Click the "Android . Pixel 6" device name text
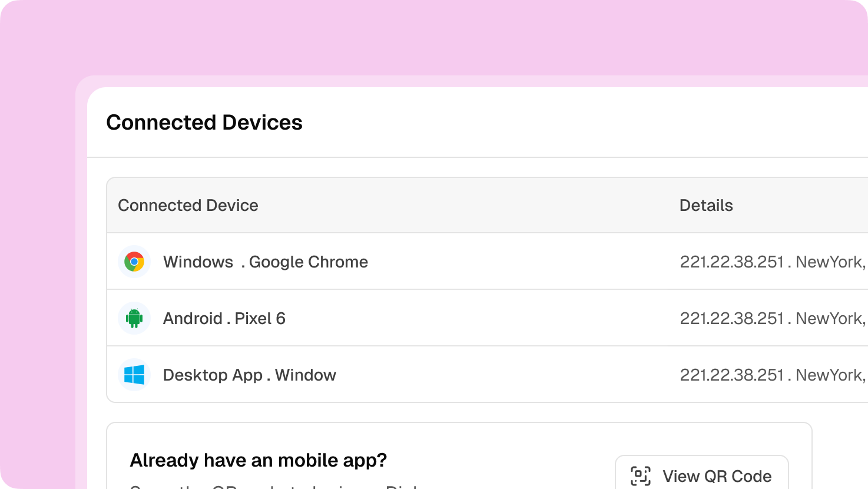Viewport: 868px width, 489px height. [224, 318]
